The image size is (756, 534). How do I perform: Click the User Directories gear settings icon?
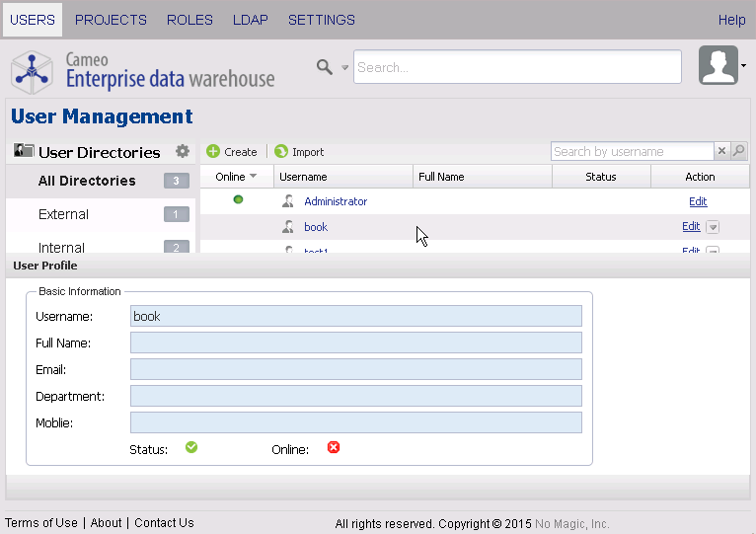coord(182,152)
